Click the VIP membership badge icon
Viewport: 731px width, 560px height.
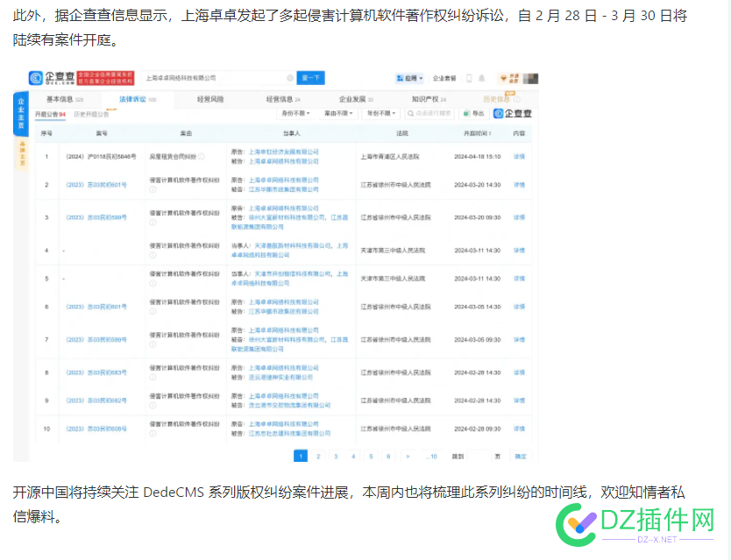[x=509, y=78]
